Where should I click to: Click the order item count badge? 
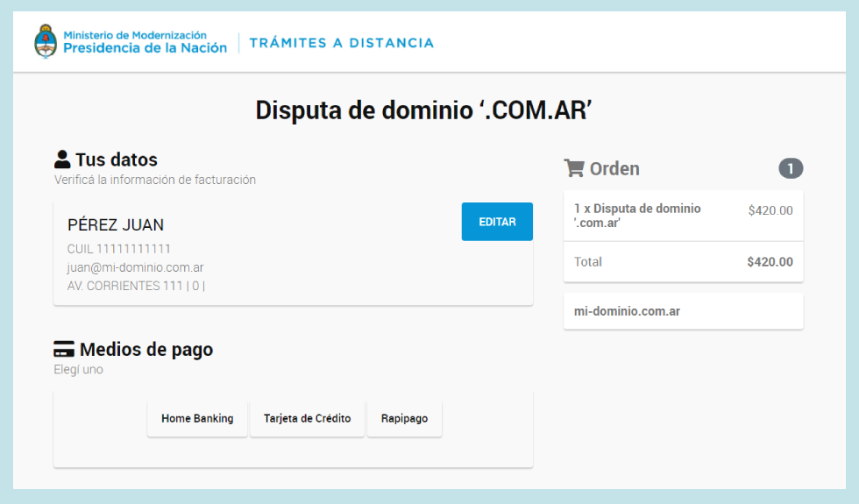(791, 168)
